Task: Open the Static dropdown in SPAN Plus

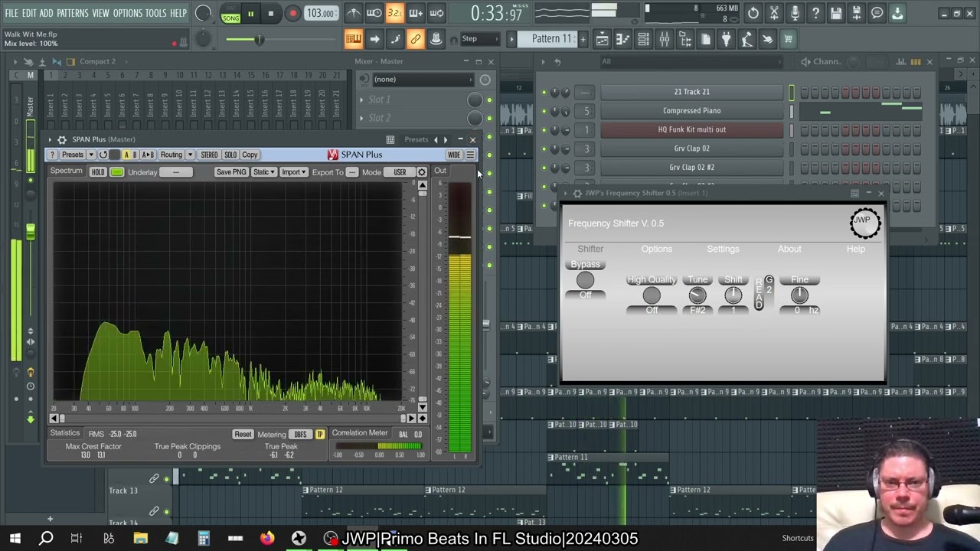Action: [263, 172]
